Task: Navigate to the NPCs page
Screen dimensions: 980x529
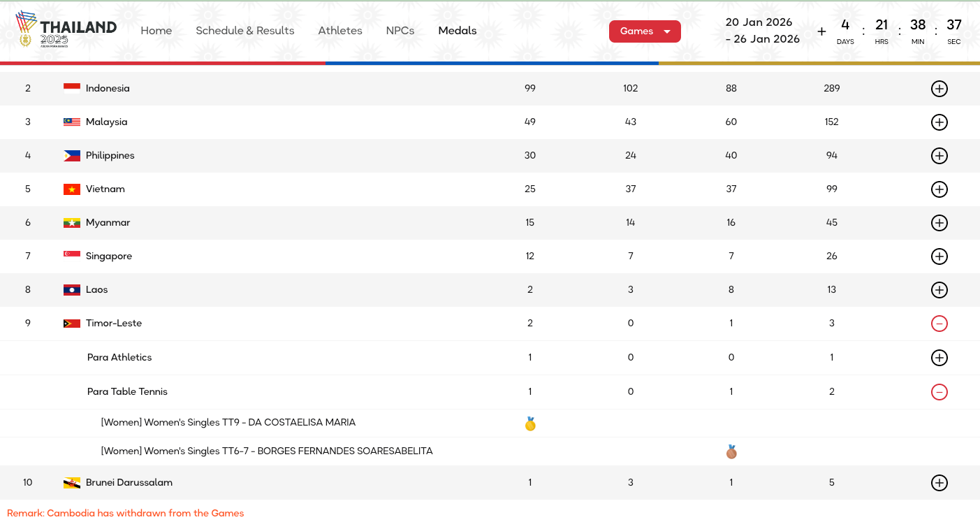Action: [400, 31]
